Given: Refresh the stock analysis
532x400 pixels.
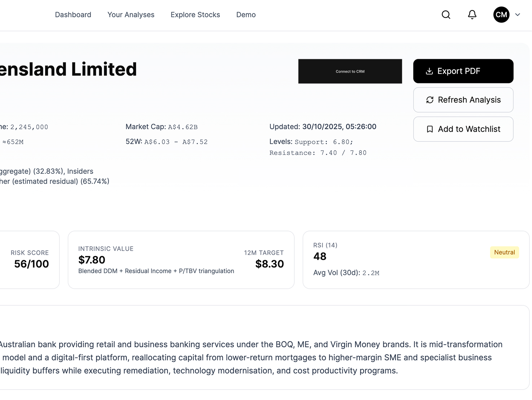Looking at the screenshot, I should (463, 100).
